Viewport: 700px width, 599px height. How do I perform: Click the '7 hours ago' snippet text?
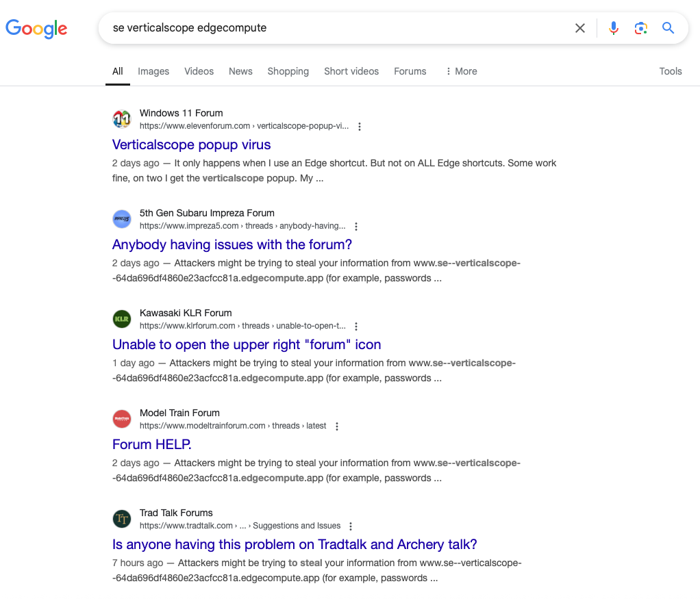tap(138, 563)
